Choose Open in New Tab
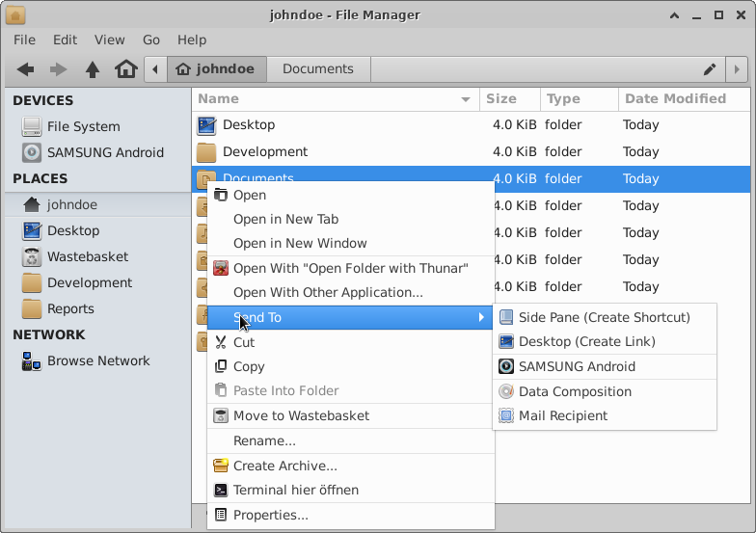This screenshot has width=756, height=533. click(351, 220)
